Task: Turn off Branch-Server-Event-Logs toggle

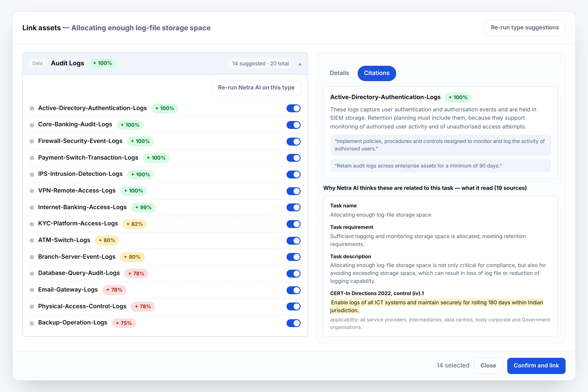Action: click(x=293, y=257)
